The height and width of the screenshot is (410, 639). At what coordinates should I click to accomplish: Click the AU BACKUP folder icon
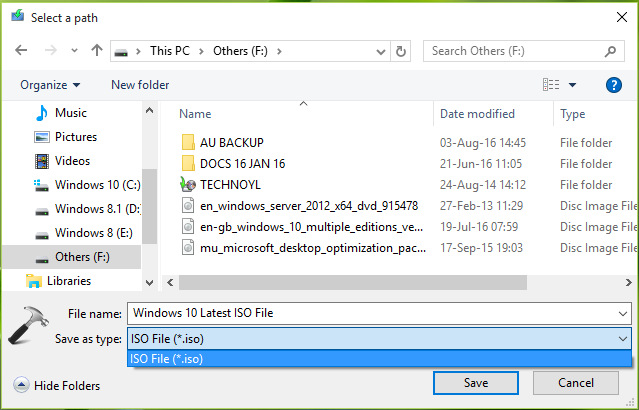(x=188, y=142)
